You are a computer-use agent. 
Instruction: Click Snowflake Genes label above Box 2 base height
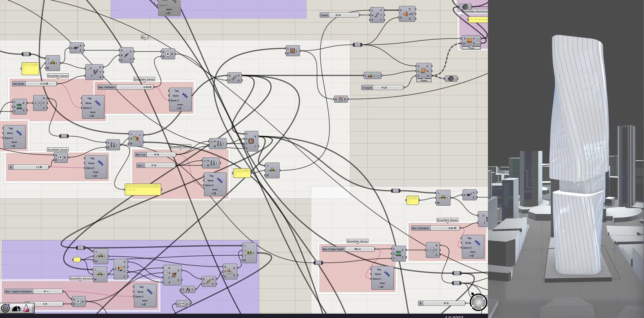point(357,241)
